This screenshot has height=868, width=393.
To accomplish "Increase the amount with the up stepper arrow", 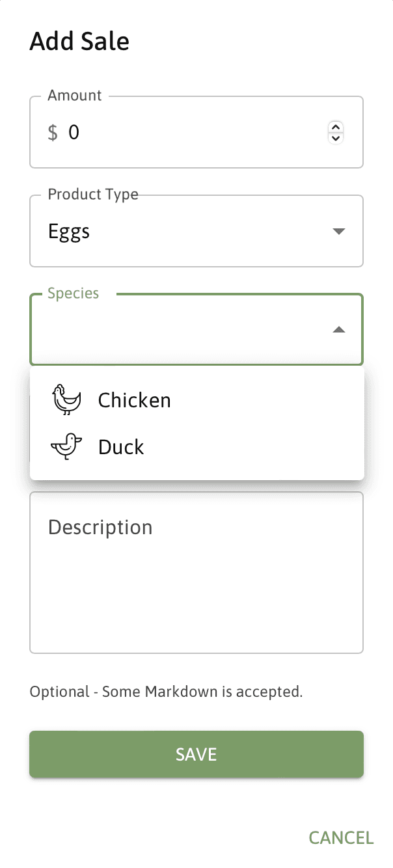I will [x=336, y=127].
